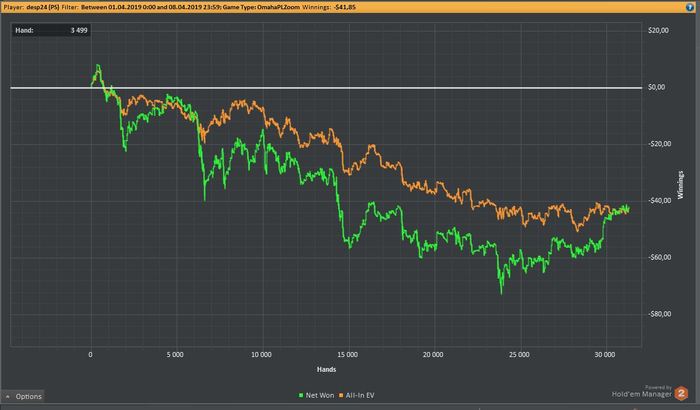Click the Game Type: OmahaPLZoom filter text

tap(261, 7)
